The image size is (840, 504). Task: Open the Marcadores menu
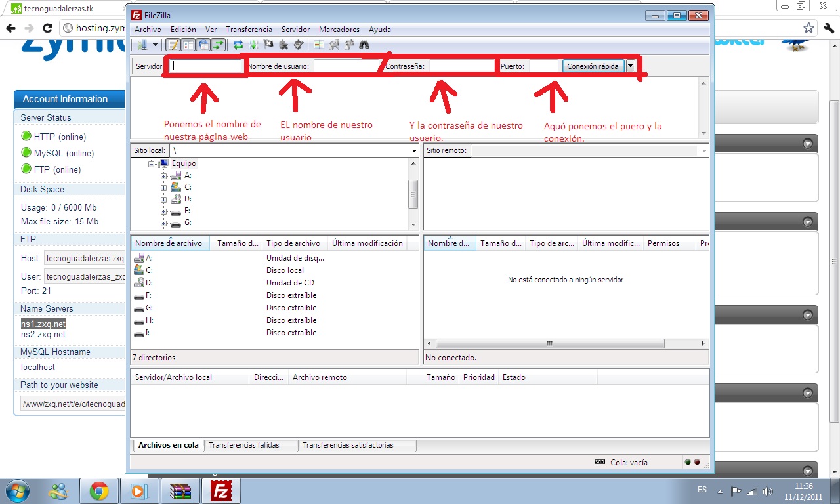[339, 30]
